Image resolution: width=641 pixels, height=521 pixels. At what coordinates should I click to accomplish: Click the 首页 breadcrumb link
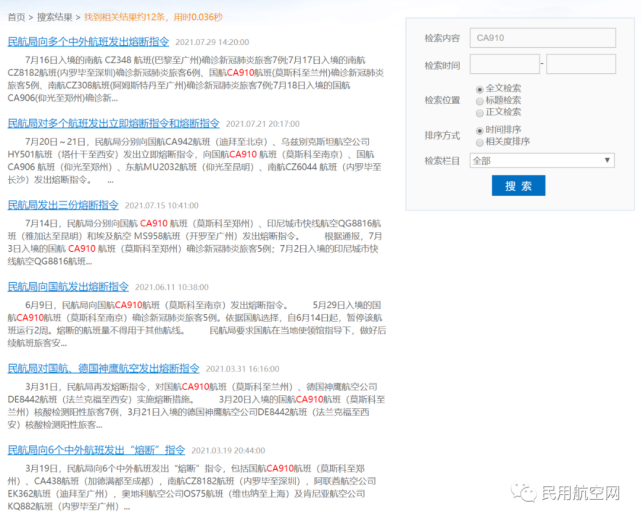[16, 18]
